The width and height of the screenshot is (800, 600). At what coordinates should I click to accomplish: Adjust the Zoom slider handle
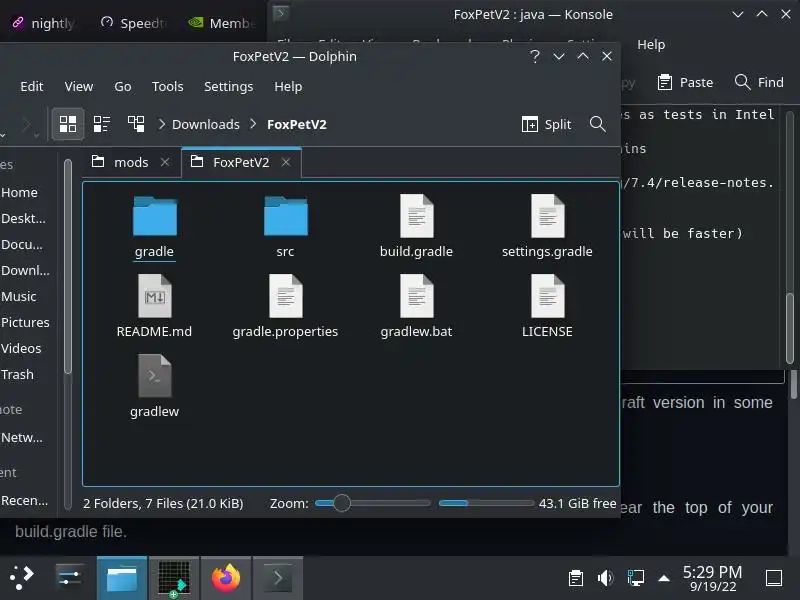coord(342,503)
